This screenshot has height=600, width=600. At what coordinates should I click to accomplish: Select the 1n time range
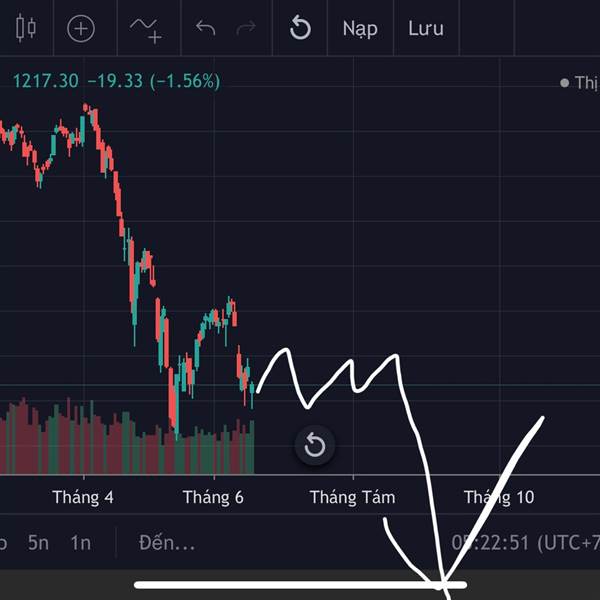point(81,543)
